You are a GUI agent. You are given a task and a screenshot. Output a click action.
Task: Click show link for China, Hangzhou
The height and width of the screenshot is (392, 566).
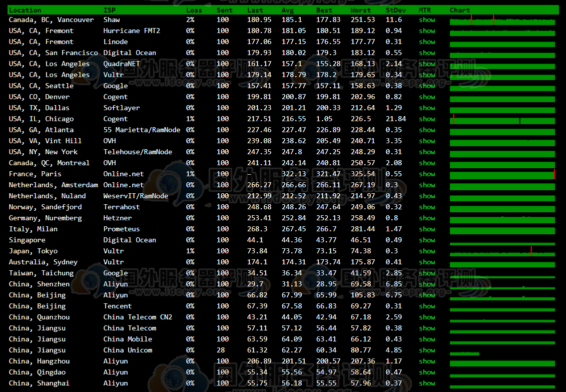click(x=427, y=361)
